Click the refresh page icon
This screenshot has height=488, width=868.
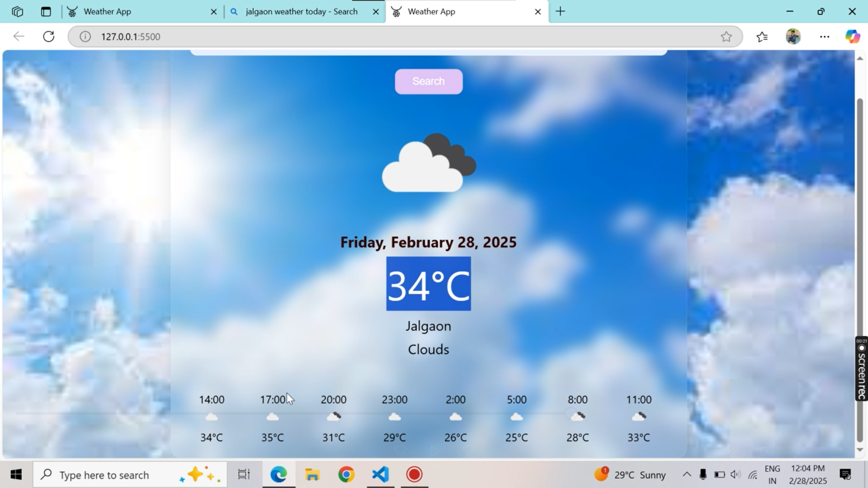[x=49, y=37]
